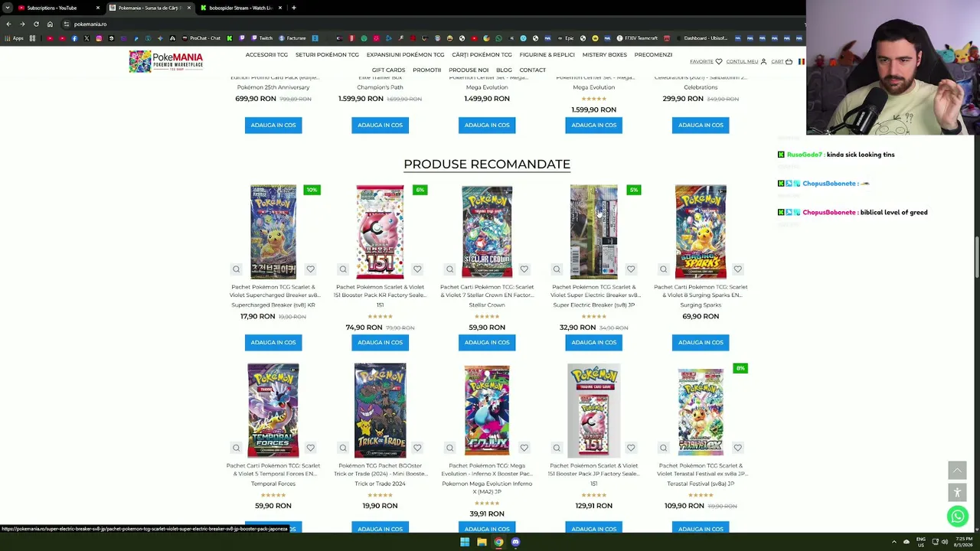This screenshot has width=980, height=551.
Task: Open the Cărți Pokémon TCG menu
Action: tap(482, 55)
